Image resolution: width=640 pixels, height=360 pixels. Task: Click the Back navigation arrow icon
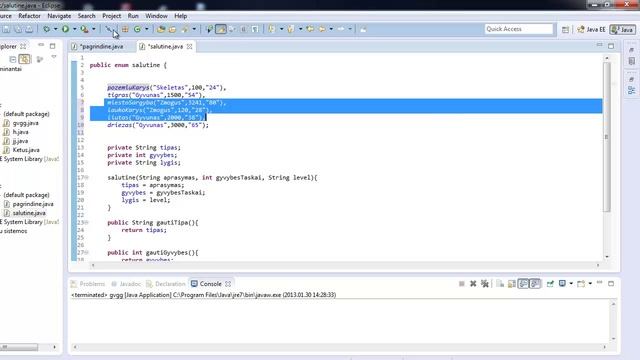pos(322,29)
